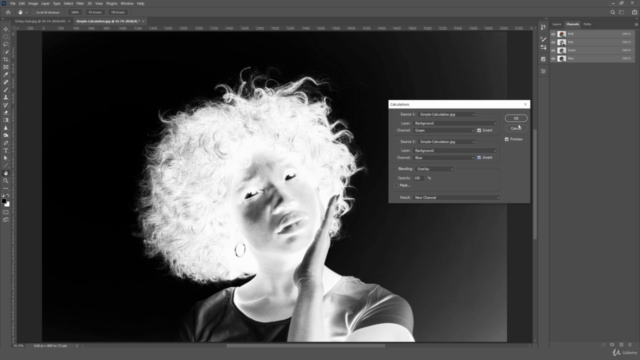The image size is (640, 360).
Task: Toggle Invert checkbox for Source 1 Green channel
Action: 479,130
